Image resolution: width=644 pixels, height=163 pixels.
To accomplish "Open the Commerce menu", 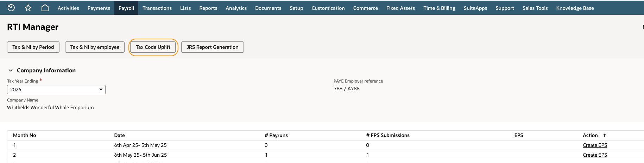I will pos(366,8).
